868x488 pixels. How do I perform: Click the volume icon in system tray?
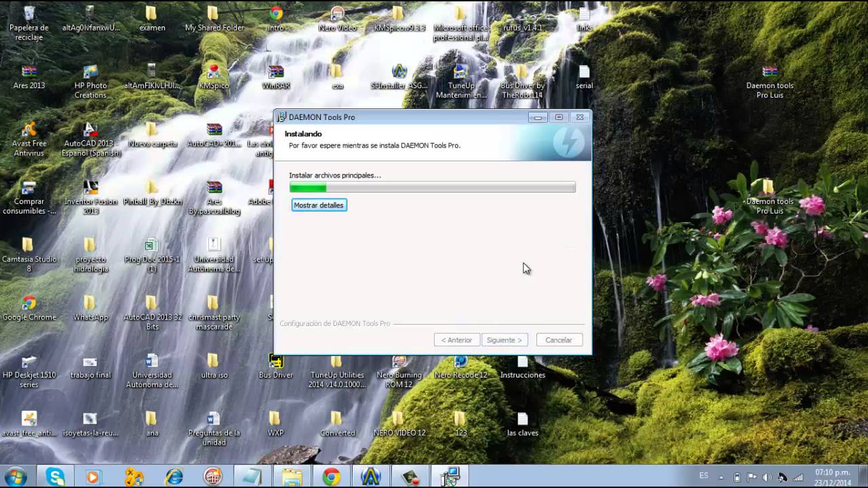(766, 477)
